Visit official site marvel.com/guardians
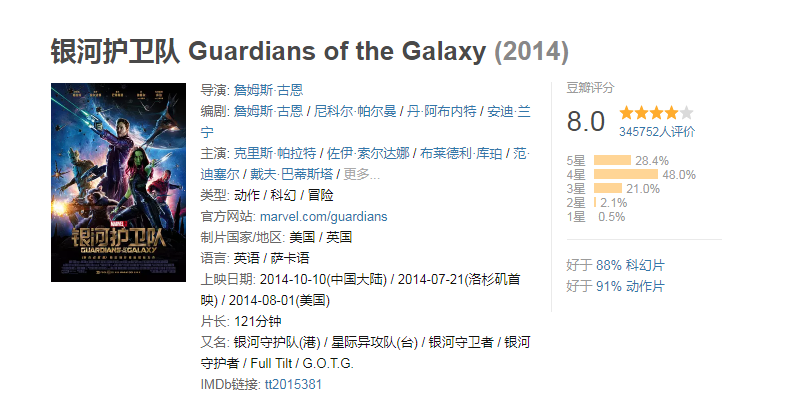This screenshot has height=411, width=790. (x=323, y=216)
